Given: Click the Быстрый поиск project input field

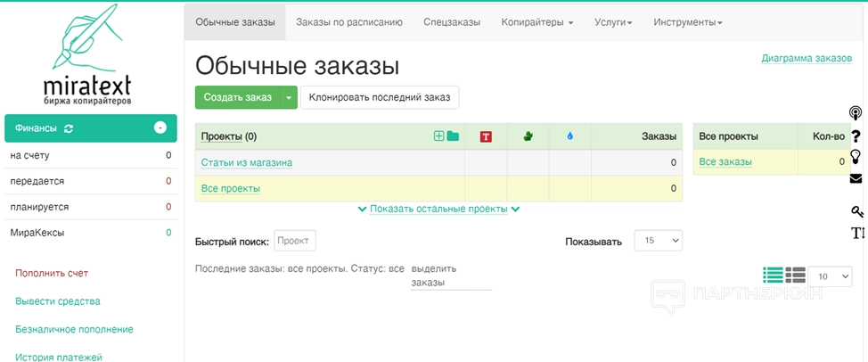Looking at the screenshot, I should point(295,241).
